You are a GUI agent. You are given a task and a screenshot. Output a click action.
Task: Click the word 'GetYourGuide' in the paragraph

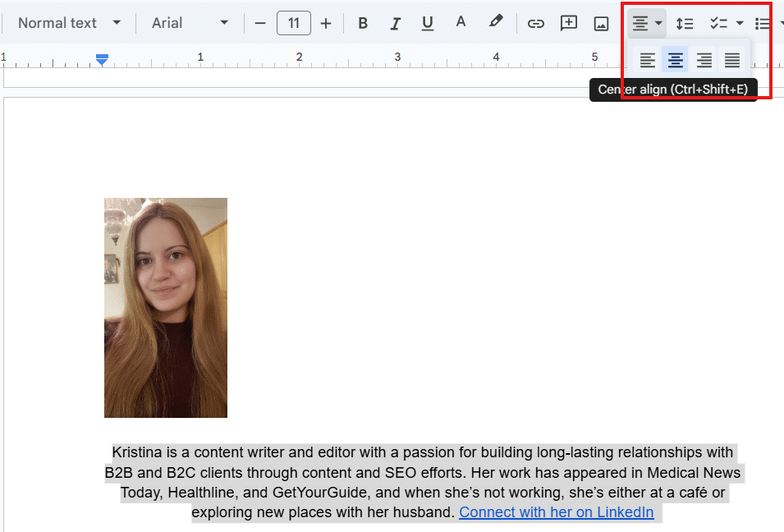(319, 493)
